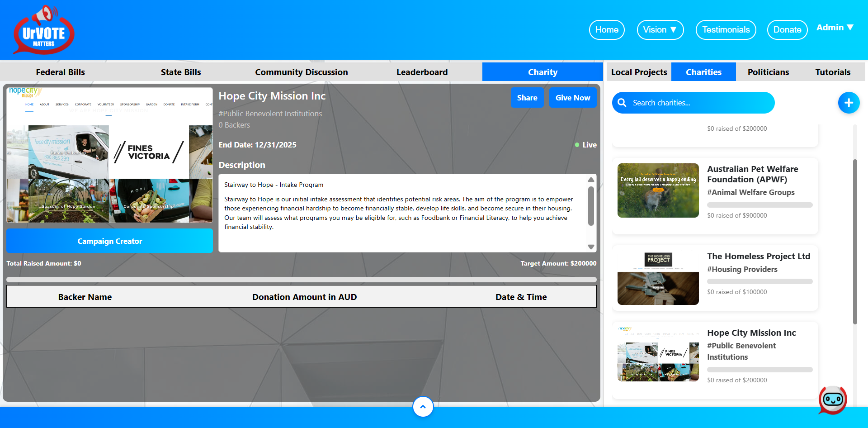Screen dimensions: 868x428
Task: Open the Tutorials tab
Action: point(833,72)
